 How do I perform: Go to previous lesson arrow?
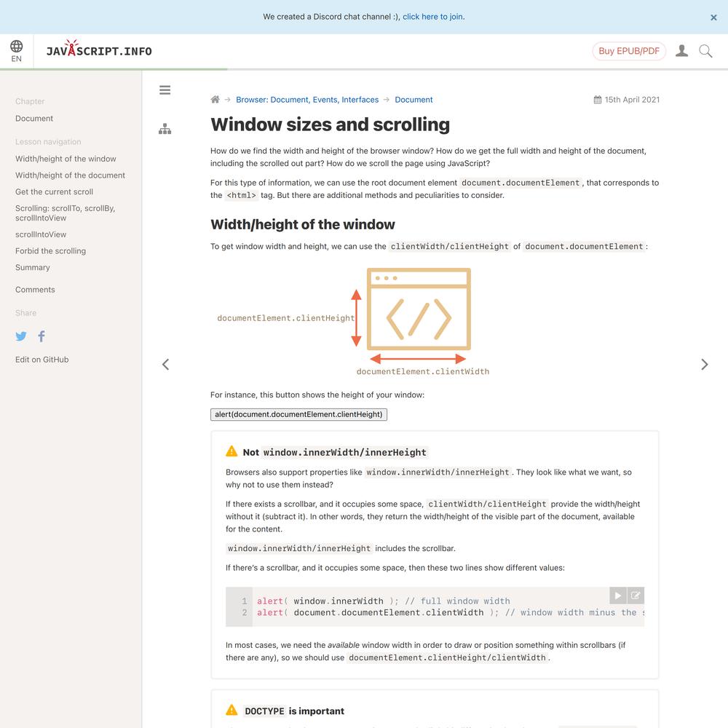pyautogui.click(x=166, y=365)
